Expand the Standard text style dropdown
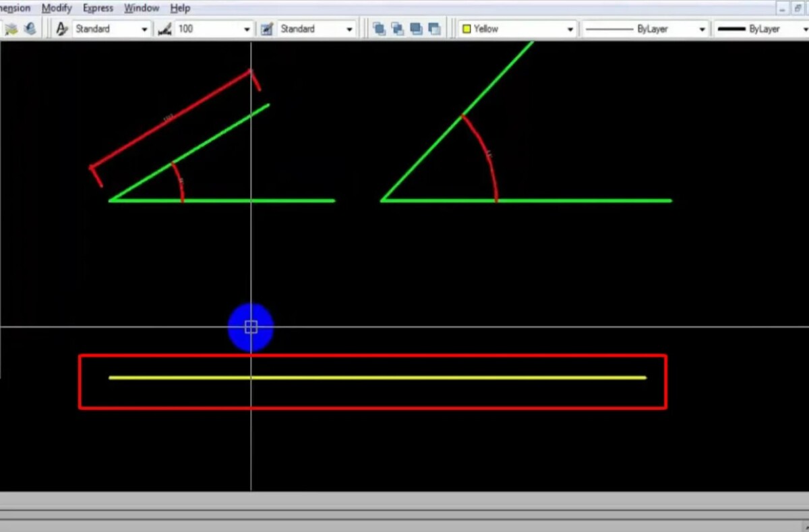 point(144,29)
